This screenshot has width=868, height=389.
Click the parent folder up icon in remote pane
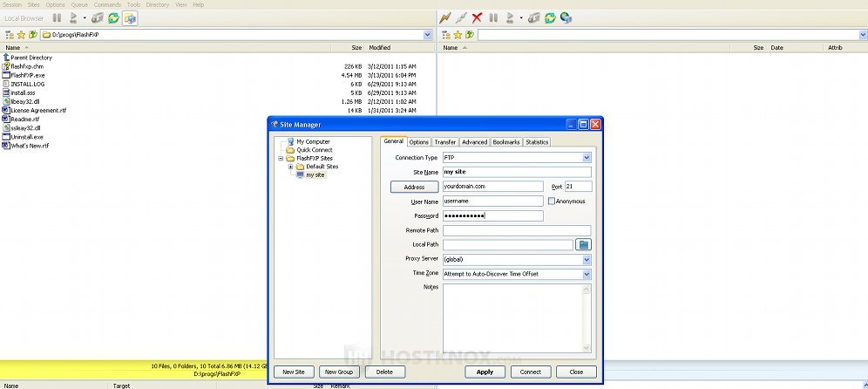coord(470,35)
